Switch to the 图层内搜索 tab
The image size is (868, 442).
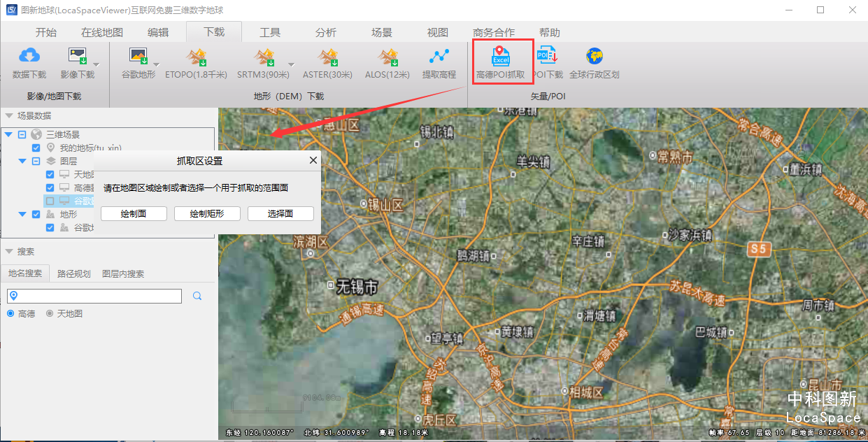coord(123,273)
